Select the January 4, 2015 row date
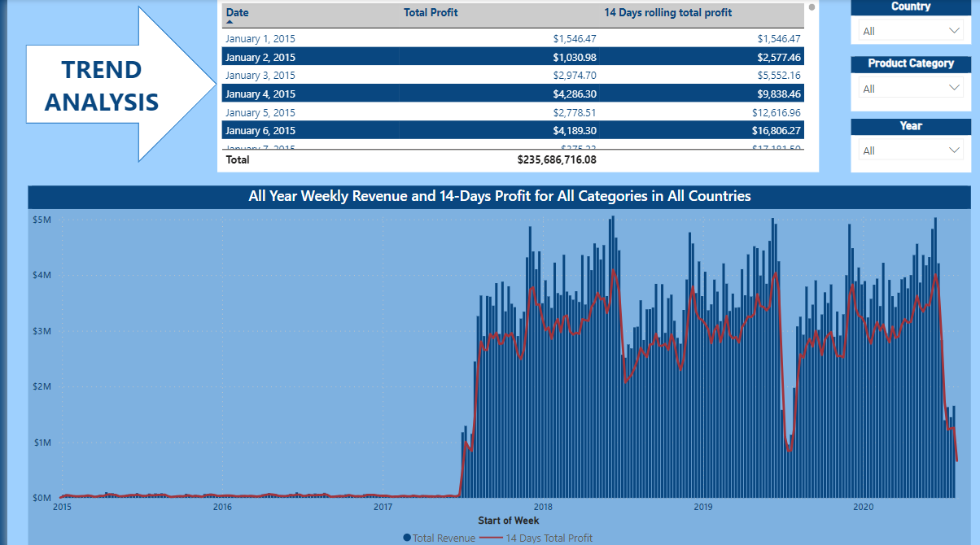Image resolution: width=980 pixels, height=545 pixels. coord(260,94)
